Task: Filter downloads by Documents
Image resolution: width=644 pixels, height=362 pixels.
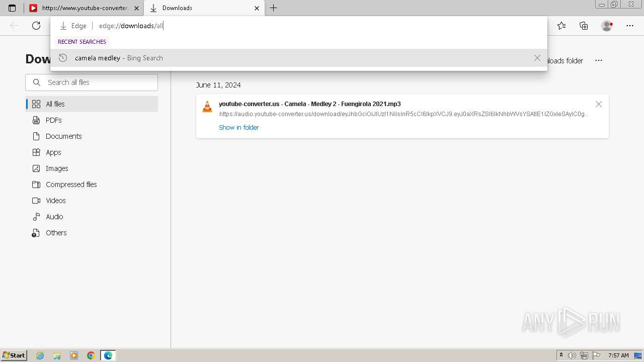Action: tap(92, 136)
